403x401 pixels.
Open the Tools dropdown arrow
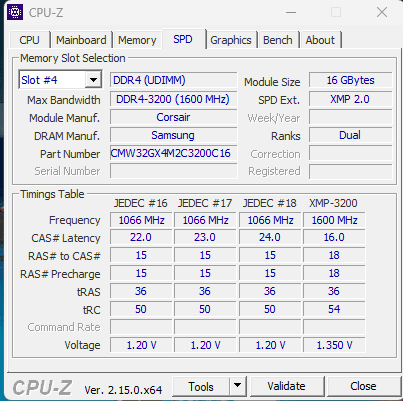[x=238, y=386]
